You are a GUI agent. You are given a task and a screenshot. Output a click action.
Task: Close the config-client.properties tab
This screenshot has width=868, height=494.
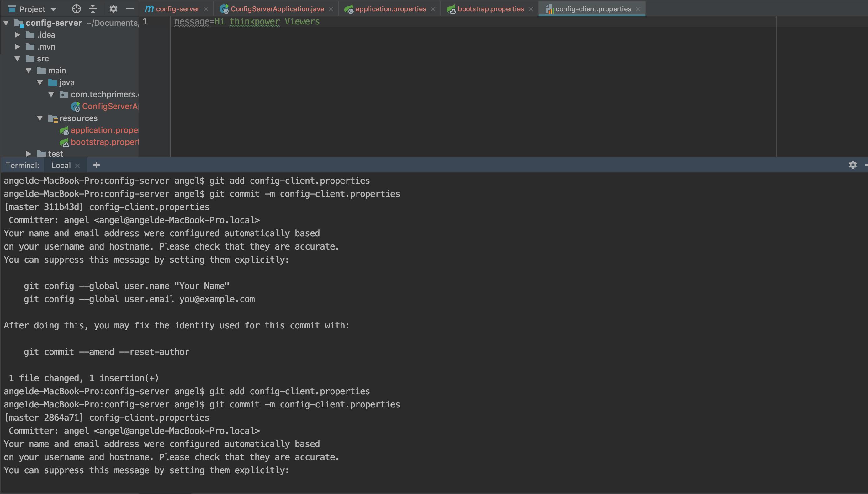[x=638, y=9]
